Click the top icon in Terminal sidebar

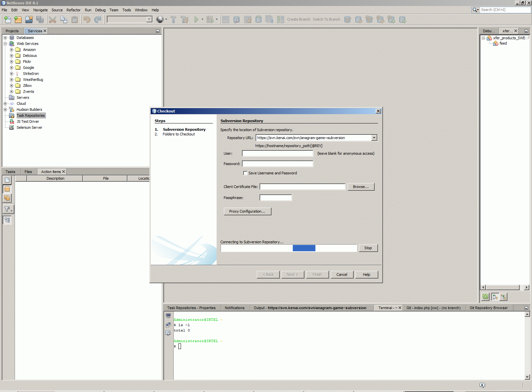(168, 315)
